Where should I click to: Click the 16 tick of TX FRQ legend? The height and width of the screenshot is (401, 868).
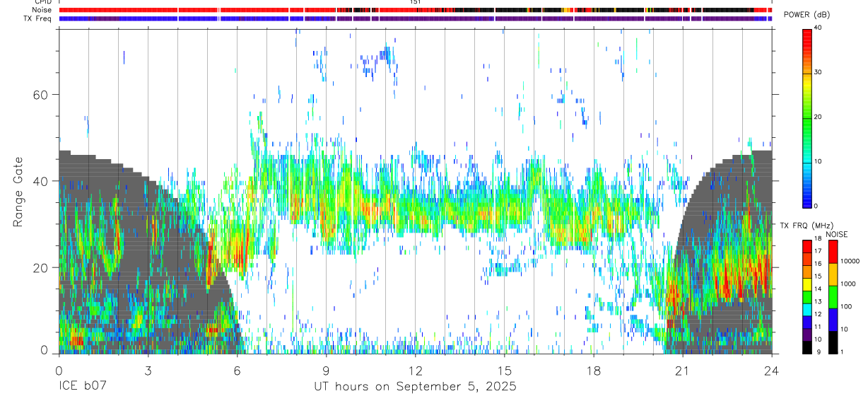point(819,263)
